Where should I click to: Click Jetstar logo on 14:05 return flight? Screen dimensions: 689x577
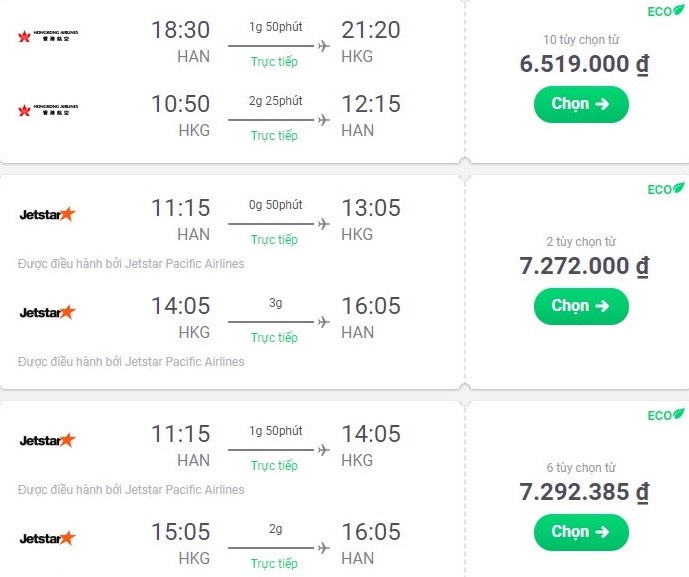[x=47, y=311]
